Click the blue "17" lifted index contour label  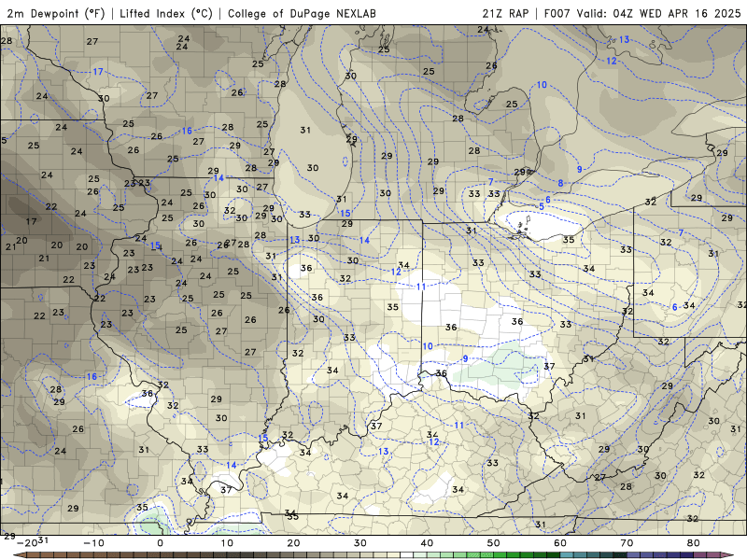point(98,72)
